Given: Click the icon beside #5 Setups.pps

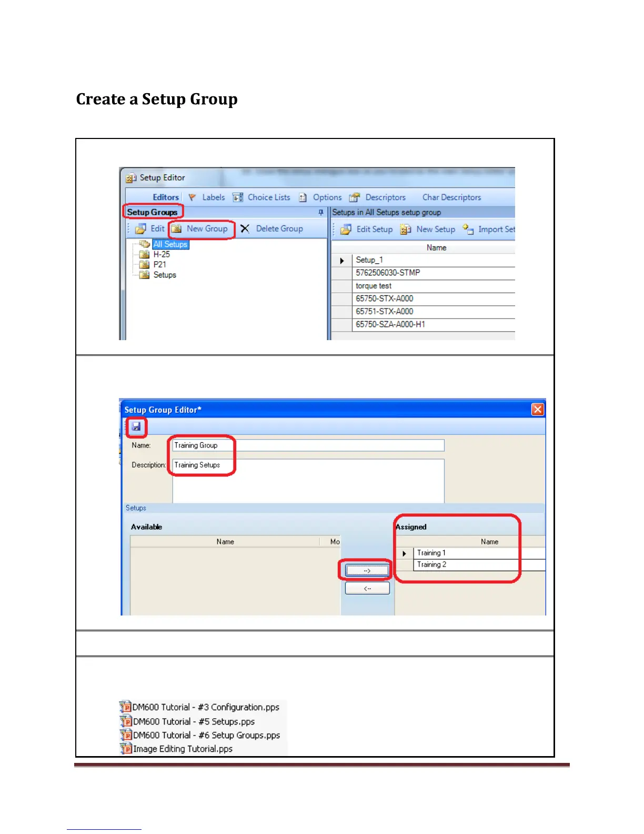Looking at the screenshot, I should point(125,721).
